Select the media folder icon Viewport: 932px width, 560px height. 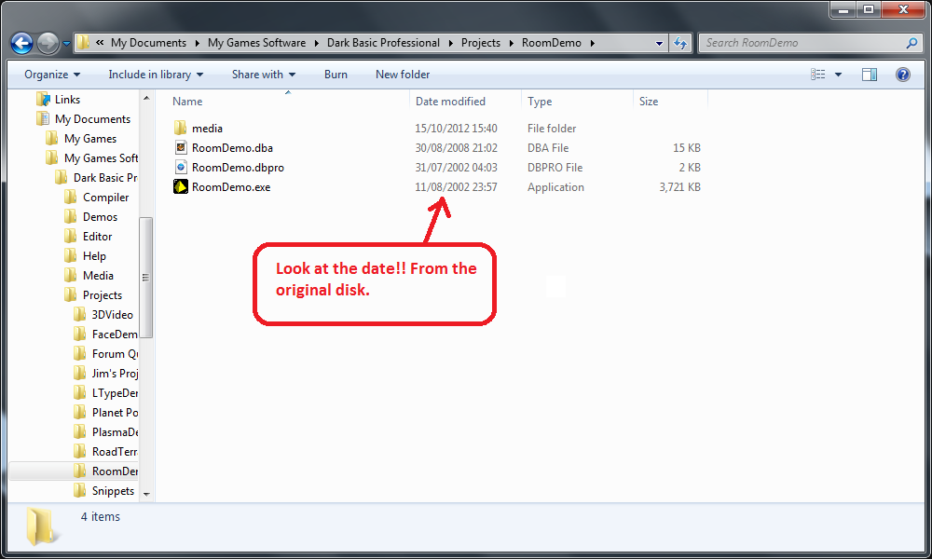tap(181, 128)
